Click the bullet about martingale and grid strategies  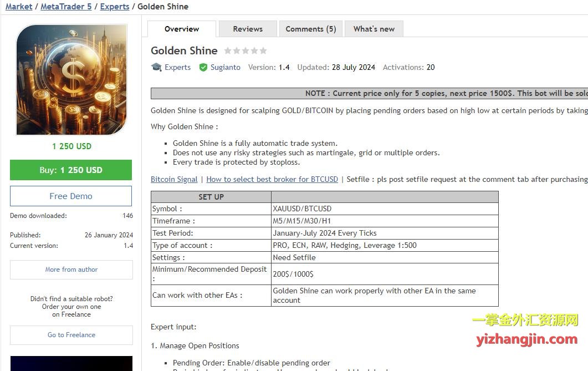click(x=306, y=153)
